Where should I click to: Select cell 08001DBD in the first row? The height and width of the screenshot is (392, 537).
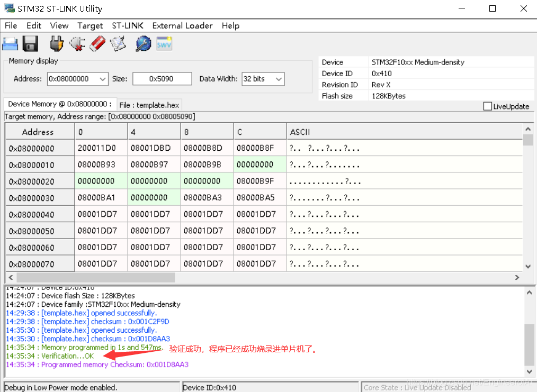(154, 148)
